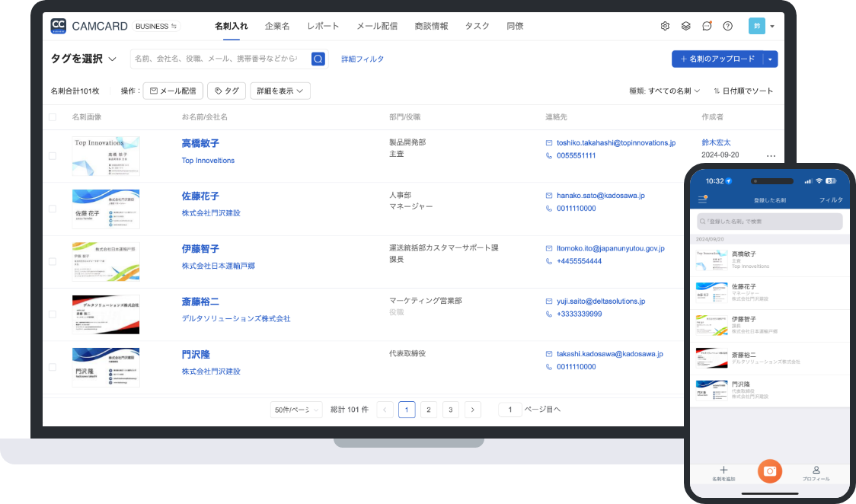The height and width of the screenshot is (504, 856).
Task: Open the 詳細フィルタ link
Action: point(363,59)
